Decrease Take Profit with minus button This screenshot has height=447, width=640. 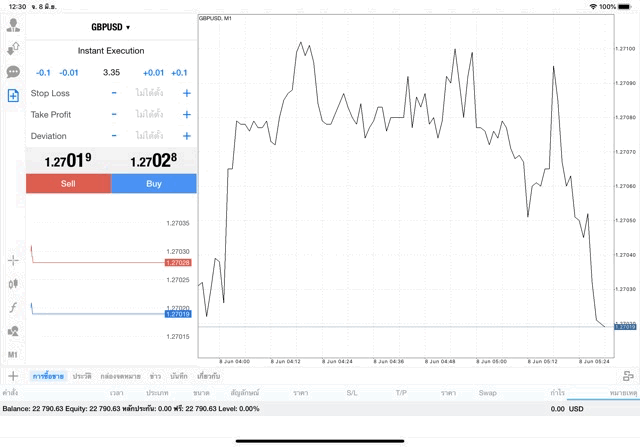tap(114, 114)
